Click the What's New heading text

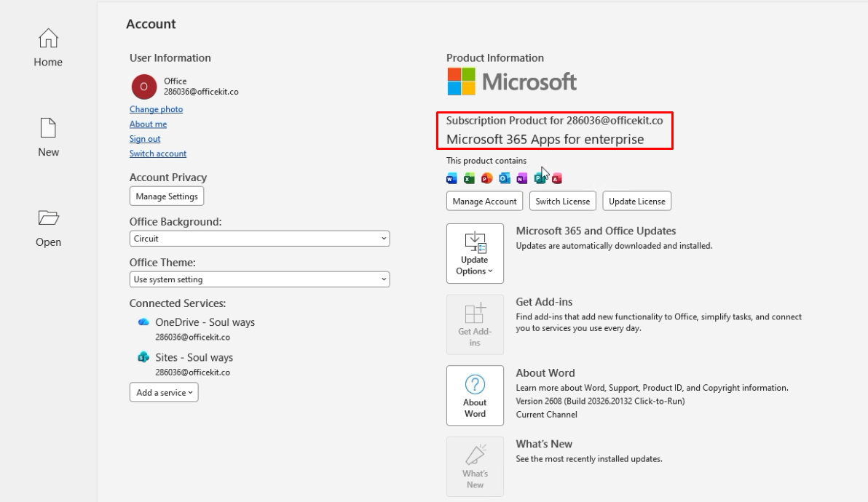[x=544, y=444]
